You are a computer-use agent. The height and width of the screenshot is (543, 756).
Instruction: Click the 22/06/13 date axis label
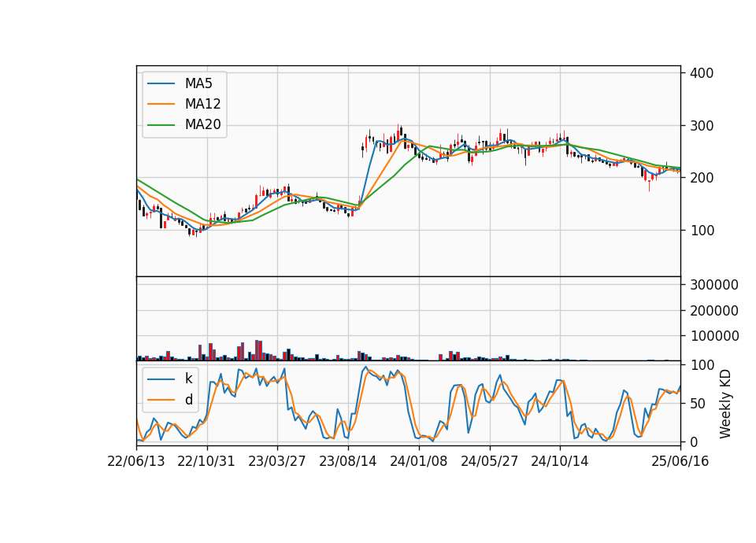click(136, 462)
